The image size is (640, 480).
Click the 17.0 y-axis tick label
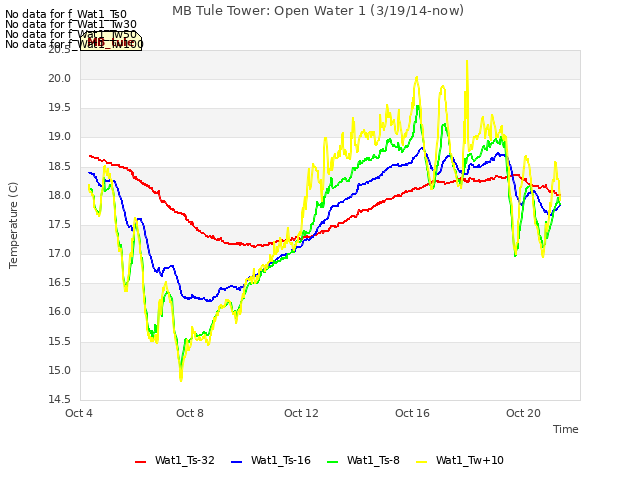pyautogui.click(x=60, y=253)
